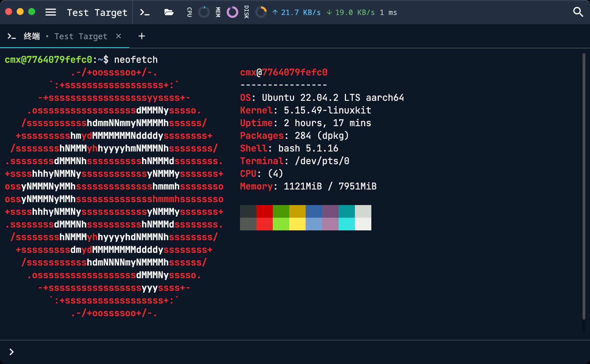Click the Test Target title in toolbar

97,12
